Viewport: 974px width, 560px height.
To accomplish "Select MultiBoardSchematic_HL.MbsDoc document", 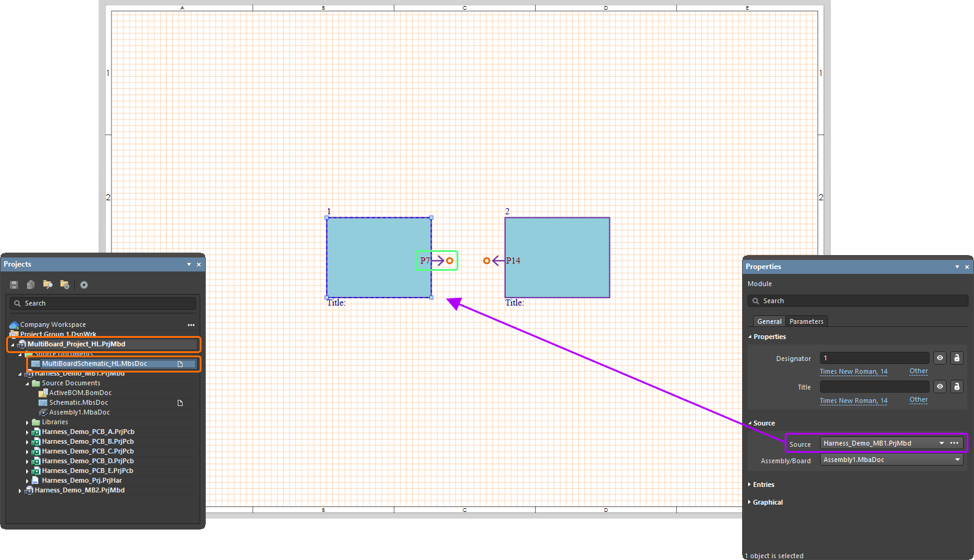I will click(x=94, y=364).
